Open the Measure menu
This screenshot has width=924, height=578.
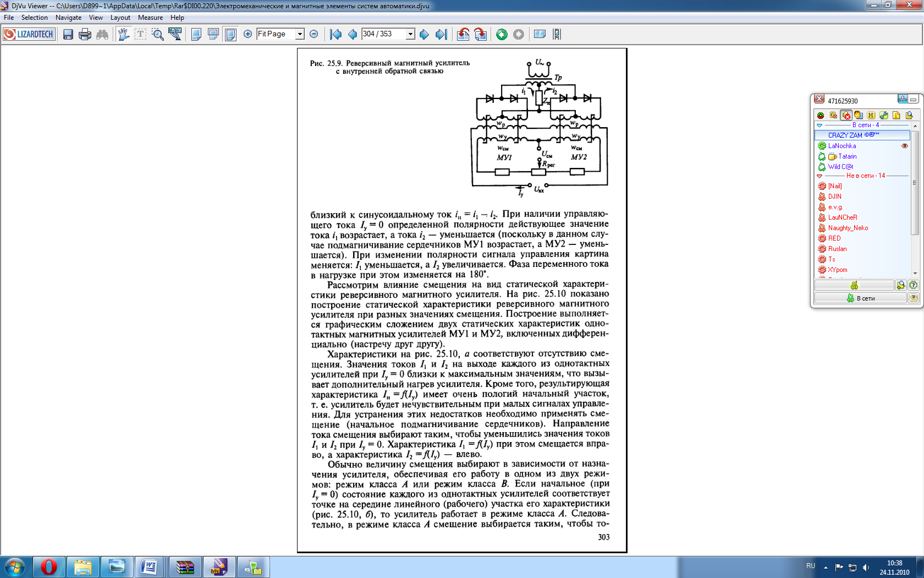(x=150, y=18)
